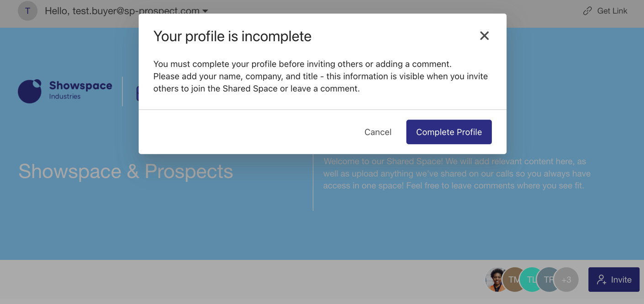Click the T user avatar circle
The height and width of the screenshot is (304, 644).
[x=27, y=10]
